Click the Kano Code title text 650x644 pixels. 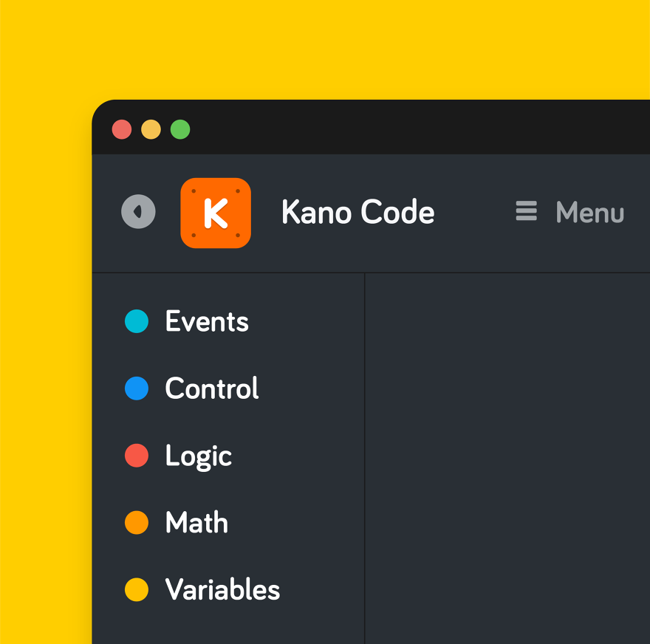point(357,213)
